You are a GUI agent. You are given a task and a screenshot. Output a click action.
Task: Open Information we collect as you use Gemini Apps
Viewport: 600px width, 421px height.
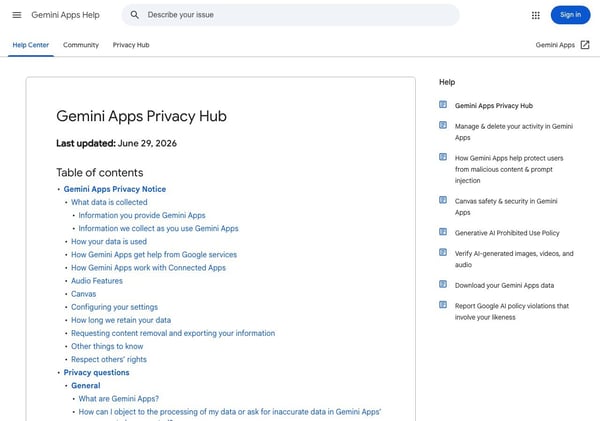(158, 228)
